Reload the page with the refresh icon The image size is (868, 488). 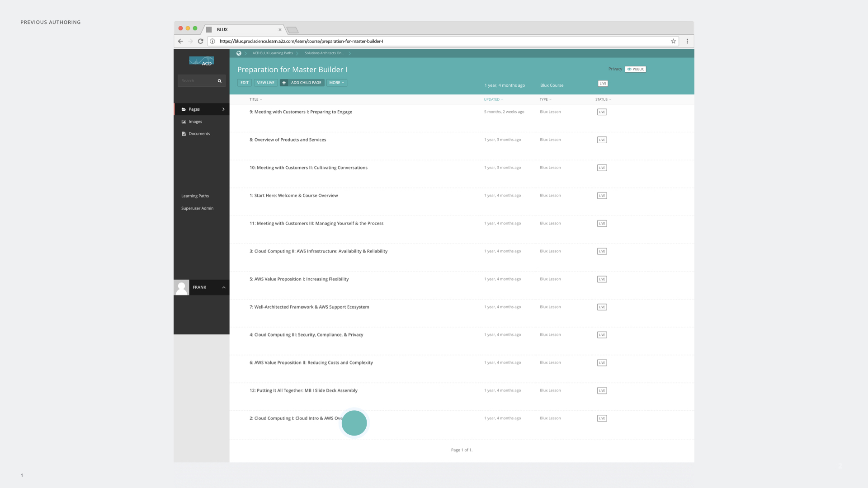pos(200,41)
